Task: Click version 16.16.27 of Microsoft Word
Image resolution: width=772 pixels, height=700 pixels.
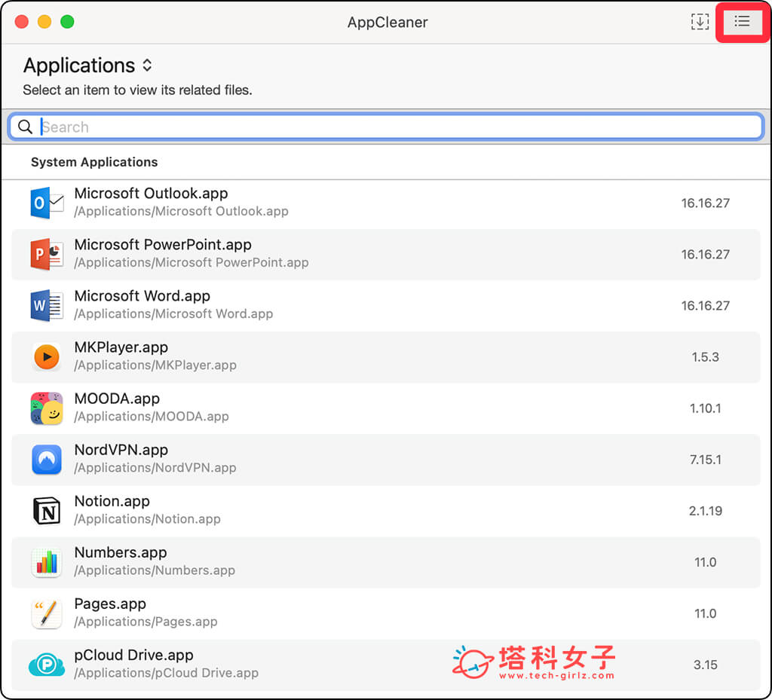Action: pyautogui.click(x=705, y=305)
